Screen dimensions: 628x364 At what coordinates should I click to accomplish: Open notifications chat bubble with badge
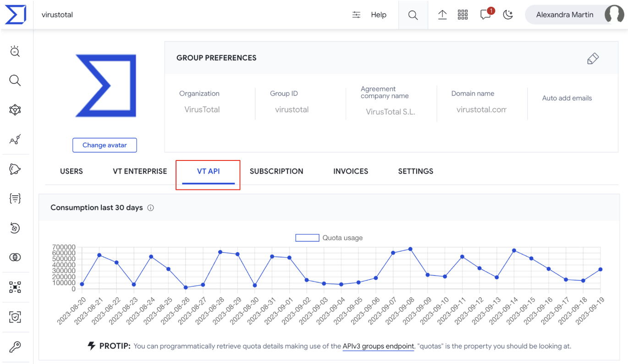[486, 14]
